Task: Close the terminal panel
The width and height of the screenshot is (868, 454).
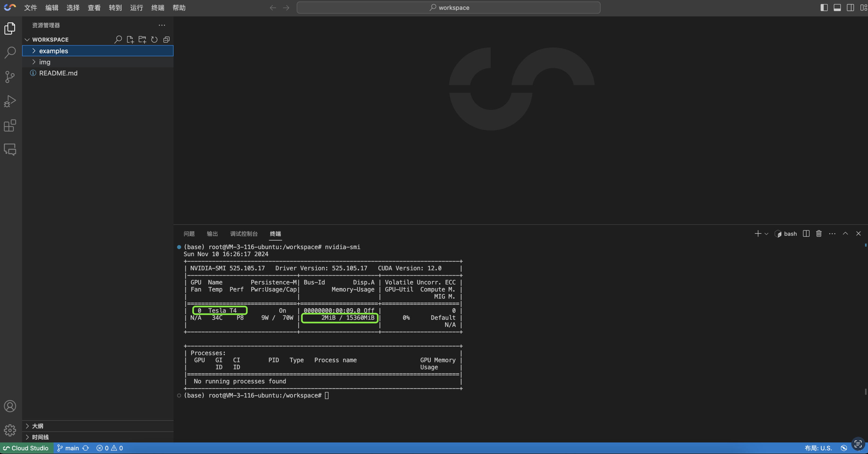Action: click(859, 233)
